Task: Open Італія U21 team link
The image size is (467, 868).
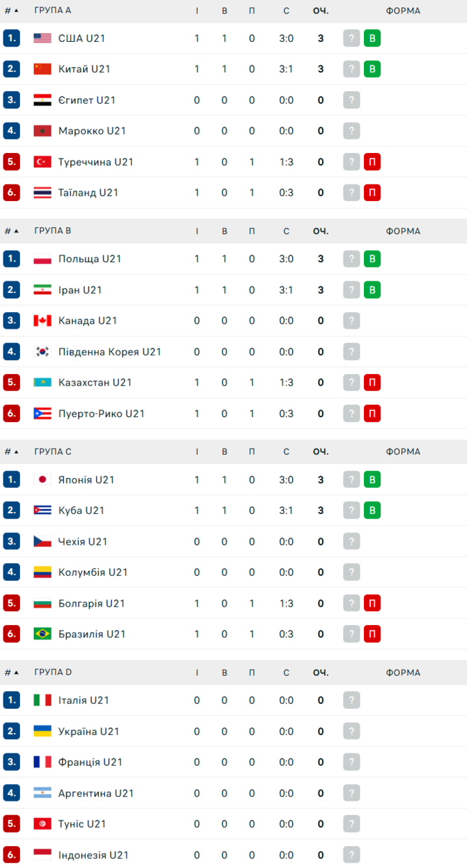Action: [x=84, y=701]
